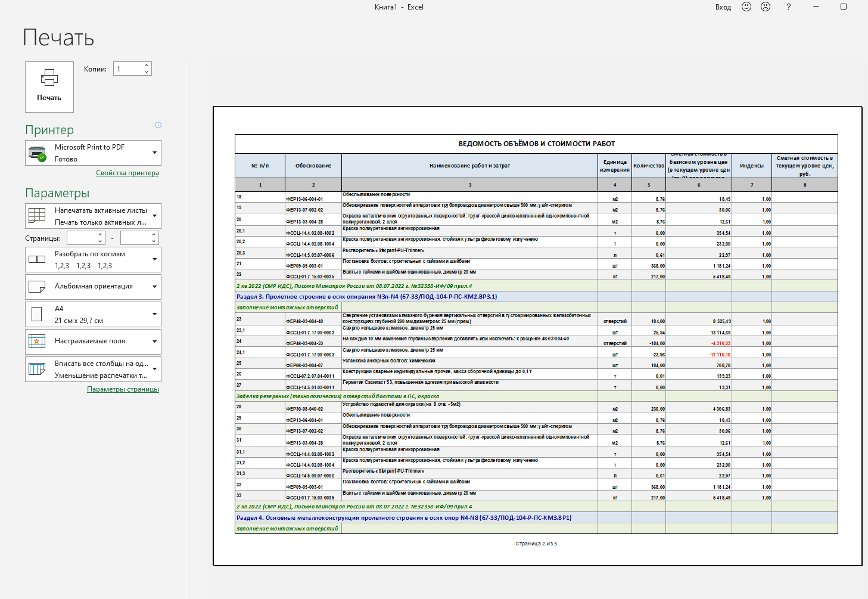
Task: Click Вход to sign in
Action: pos(723,7)
